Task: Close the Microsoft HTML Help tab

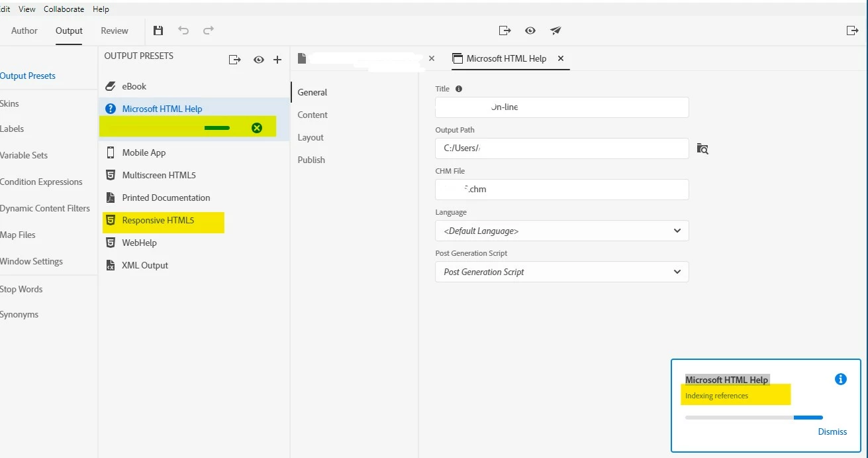Action: (x=561, y=58)
